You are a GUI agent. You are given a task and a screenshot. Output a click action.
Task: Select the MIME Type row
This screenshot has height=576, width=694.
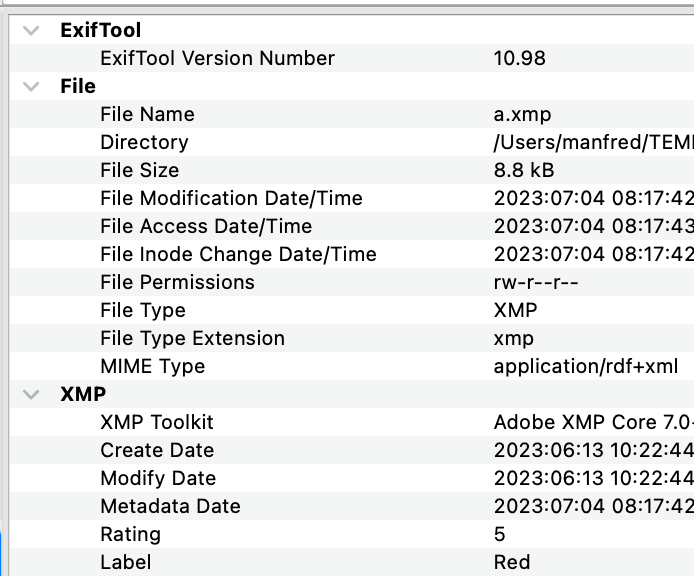[152, 366]
